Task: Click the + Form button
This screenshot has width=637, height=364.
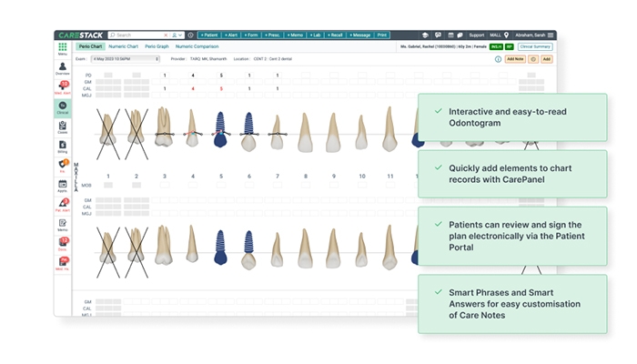Action: (250, 35)
